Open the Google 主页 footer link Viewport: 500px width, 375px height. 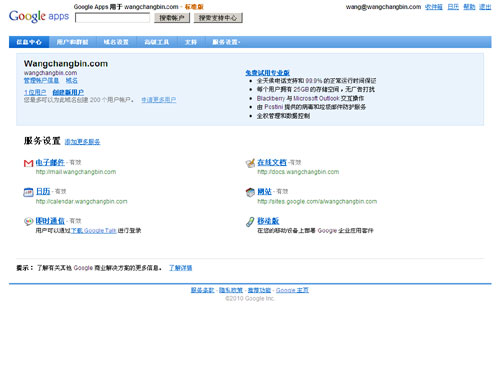292,290
